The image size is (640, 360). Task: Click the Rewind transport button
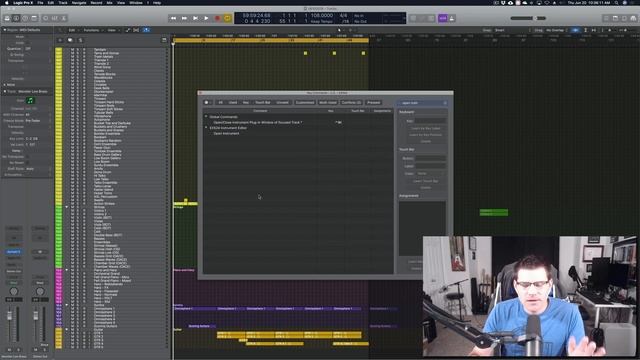point(173,18)
